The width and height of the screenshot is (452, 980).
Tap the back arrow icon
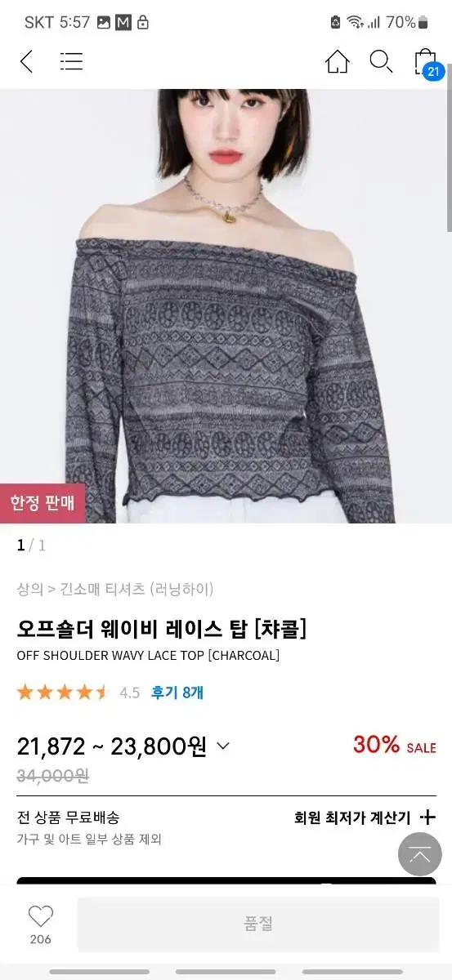click(26, 61)
